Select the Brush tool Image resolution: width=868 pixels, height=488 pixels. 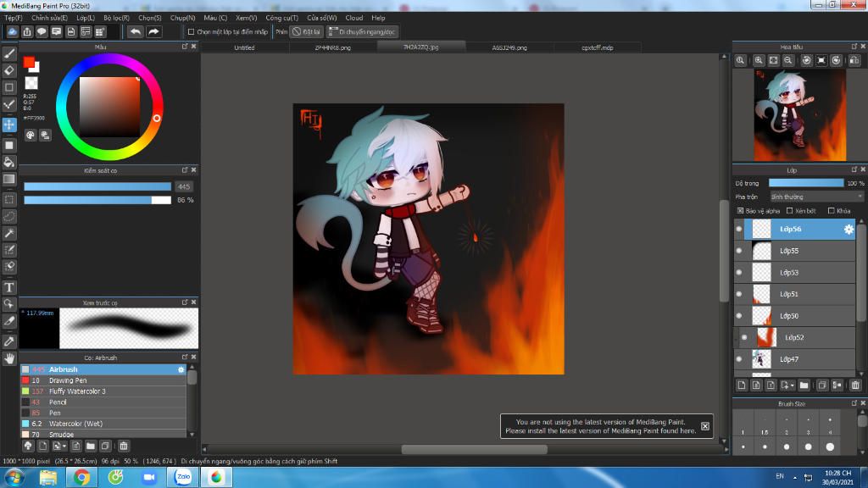tap(9, 53)
